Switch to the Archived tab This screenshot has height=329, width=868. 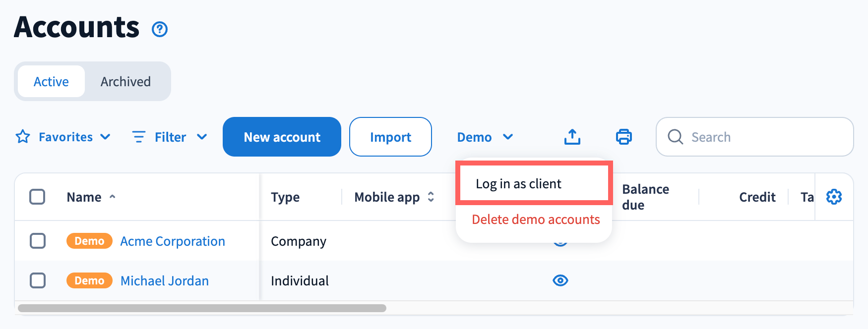[x=125, y=82]
